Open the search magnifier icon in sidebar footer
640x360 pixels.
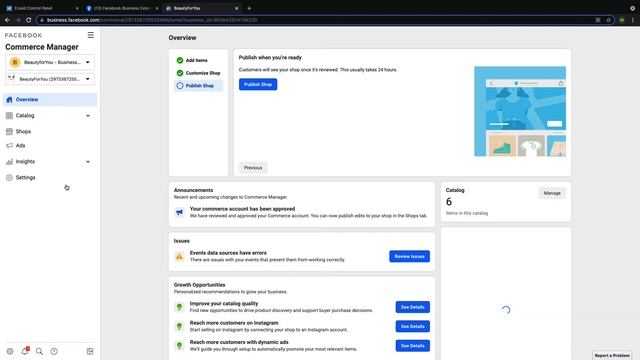(x=39, y=351)
